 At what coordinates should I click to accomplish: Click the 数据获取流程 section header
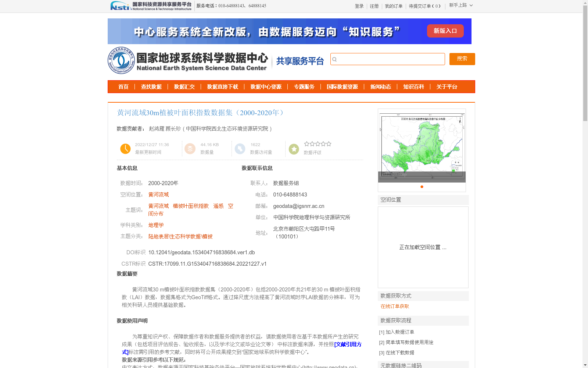click(x=423, y=321)
